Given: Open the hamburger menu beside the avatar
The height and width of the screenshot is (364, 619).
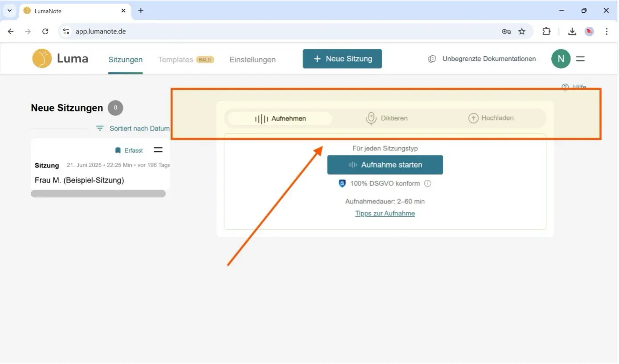Looking at the screenshot, I should [x=580, y=59].
